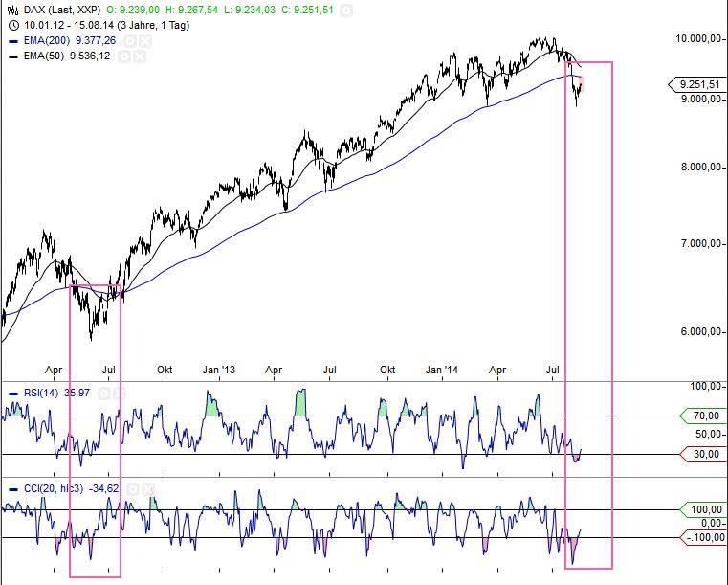Click the low value L: 9.234,03
The width and height of the screenshot is (728, 585).
coord(250,10)
